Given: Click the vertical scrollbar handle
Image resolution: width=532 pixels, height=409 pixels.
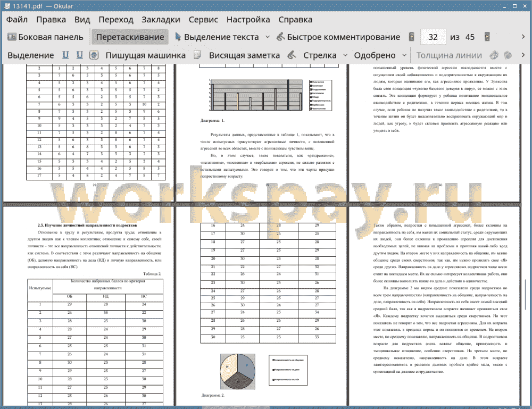Looking at the screenshot, I should tap(526, 294).
